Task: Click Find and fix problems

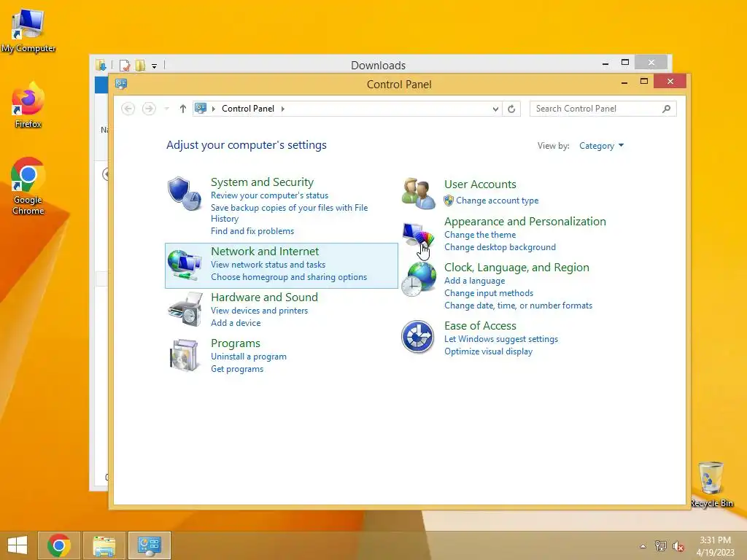Action: 252,231
